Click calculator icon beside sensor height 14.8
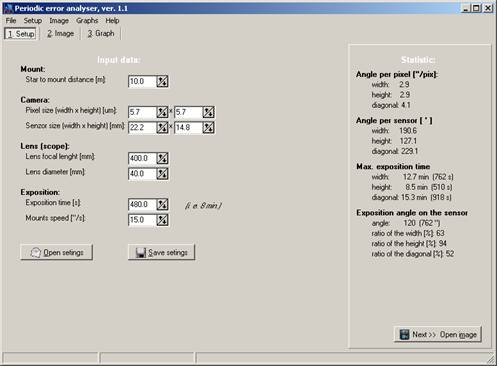The width and height of the screenshot is (497, 366). click(208, 128)
